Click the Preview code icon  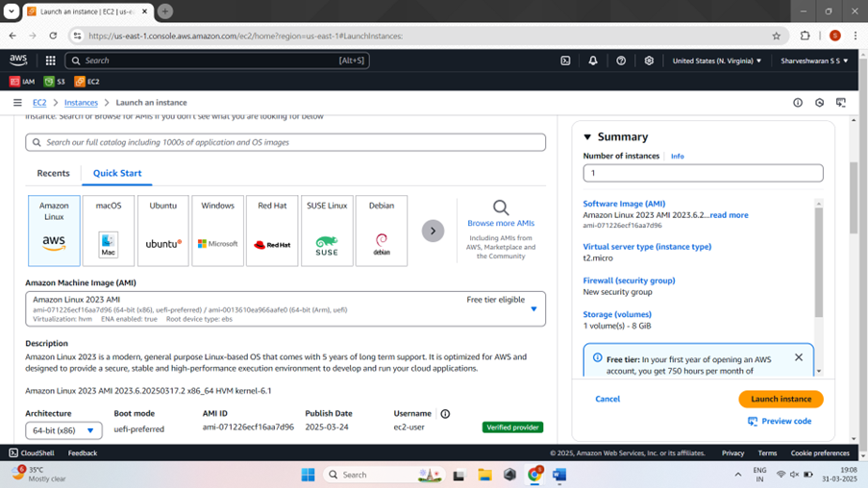point(753,421)
